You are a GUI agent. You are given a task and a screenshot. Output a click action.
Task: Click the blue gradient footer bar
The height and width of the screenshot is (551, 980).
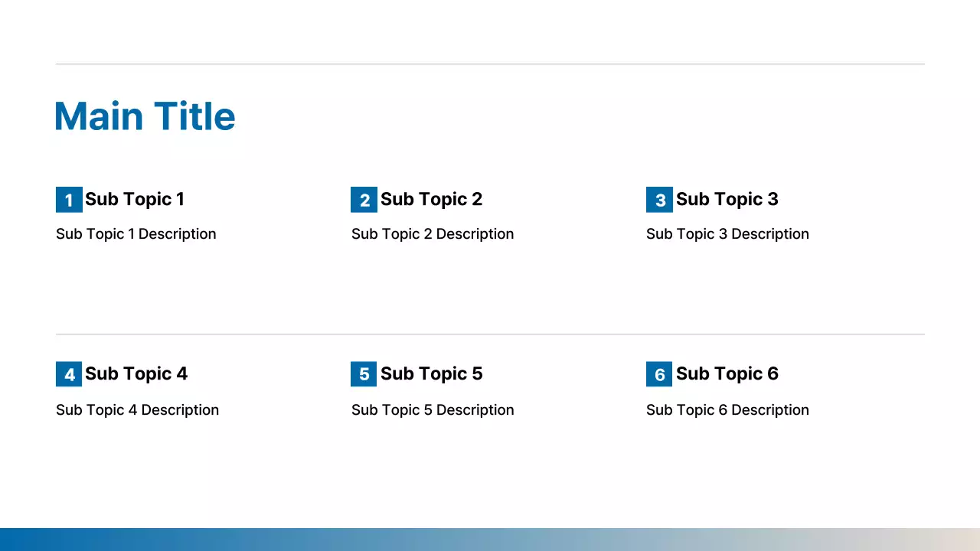click(x=490, y=539)
